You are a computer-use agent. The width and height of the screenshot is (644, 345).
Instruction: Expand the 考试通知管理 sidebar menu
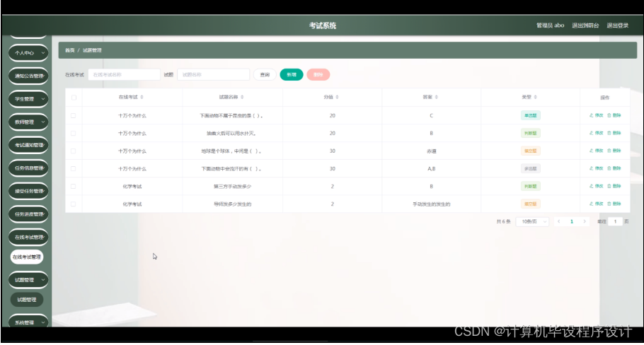(28, 145)
